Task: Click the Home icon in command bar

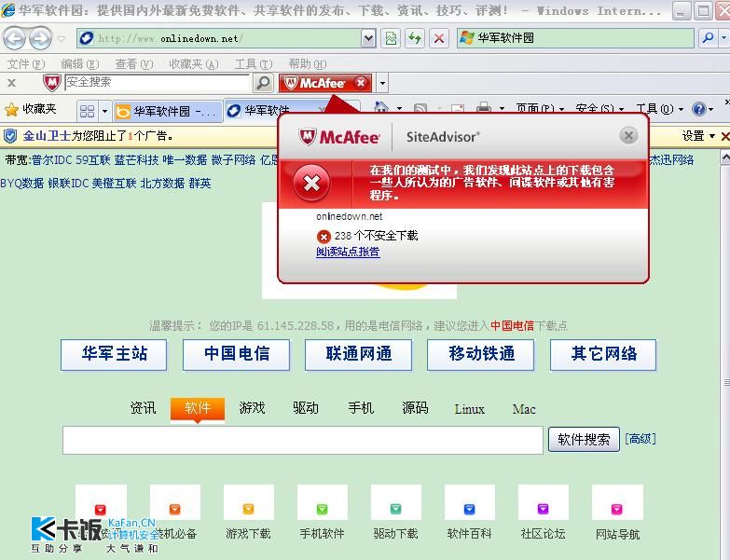Action: (x=380, y=108)
